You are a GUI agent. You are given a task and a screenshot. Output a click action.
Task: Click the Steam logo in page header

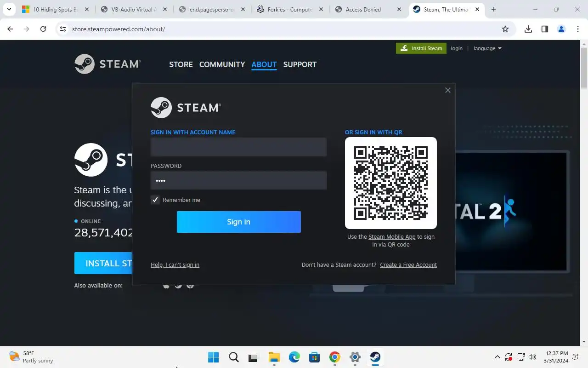pos(107,64)
